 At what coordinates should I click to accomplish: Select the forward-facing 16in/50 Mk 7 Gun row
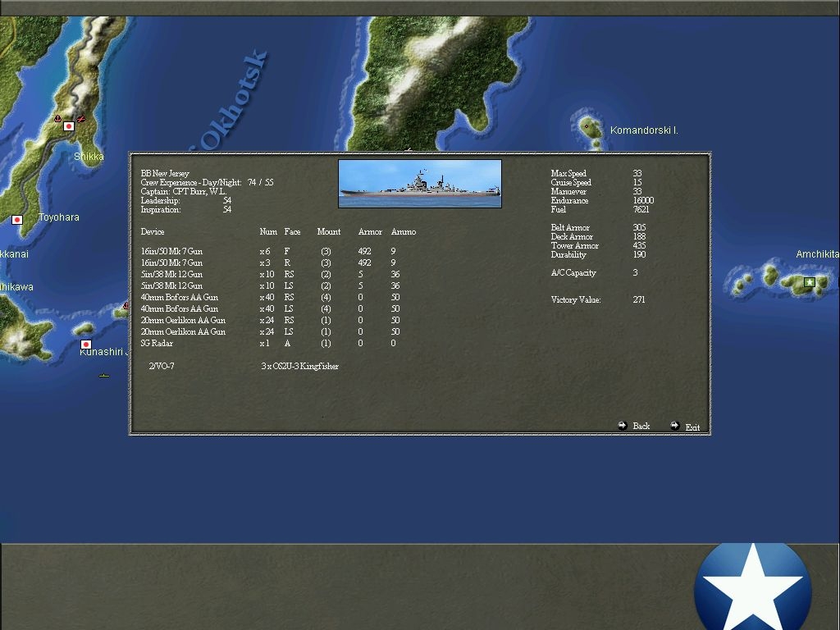pos(269,251)
